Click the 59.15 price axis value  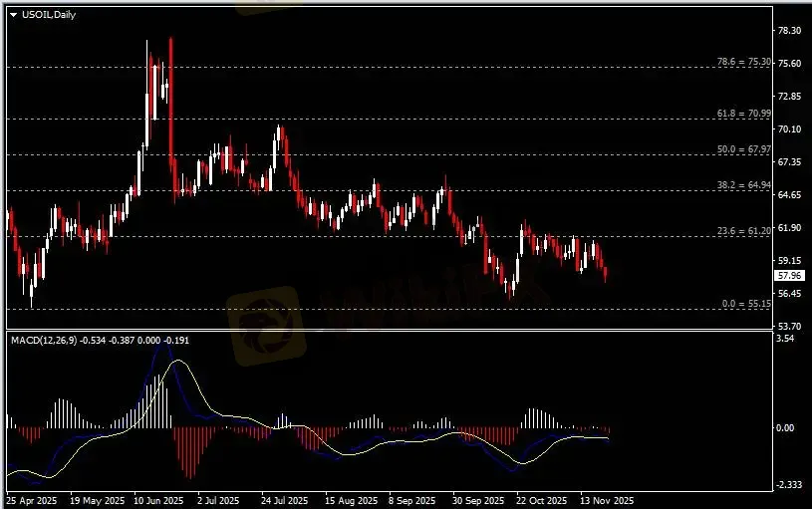[789, 260]
